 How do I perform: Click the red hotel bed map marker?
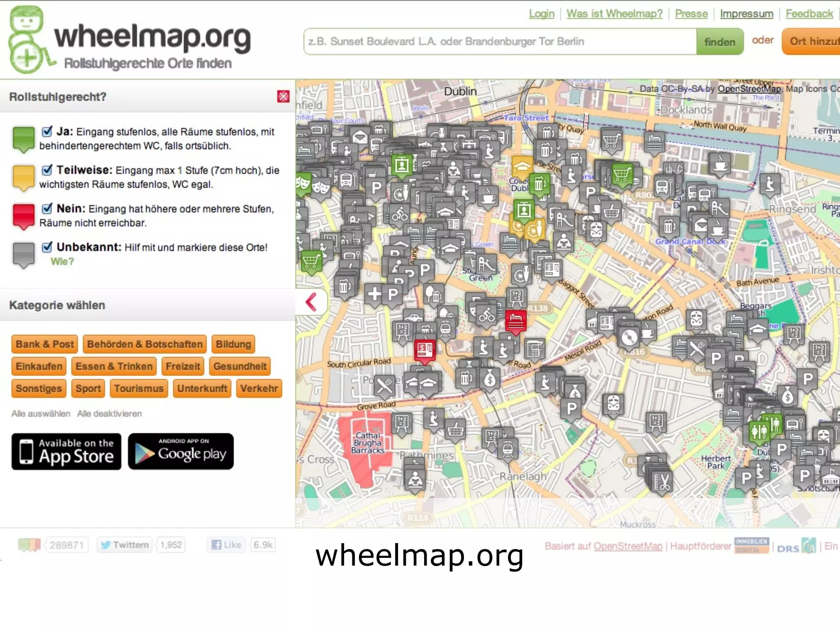[516, 321]
